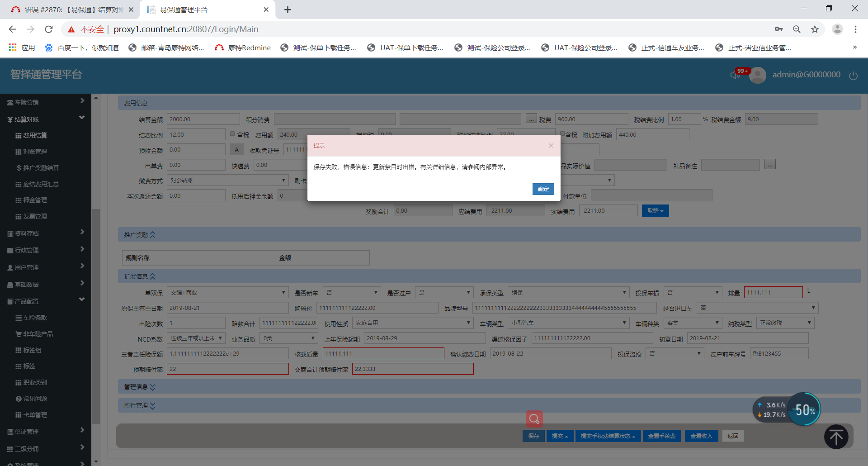Click the browser zoom magnifier icon
The height and width of the screenshot is (466, 868).
[x=797, y=29]
